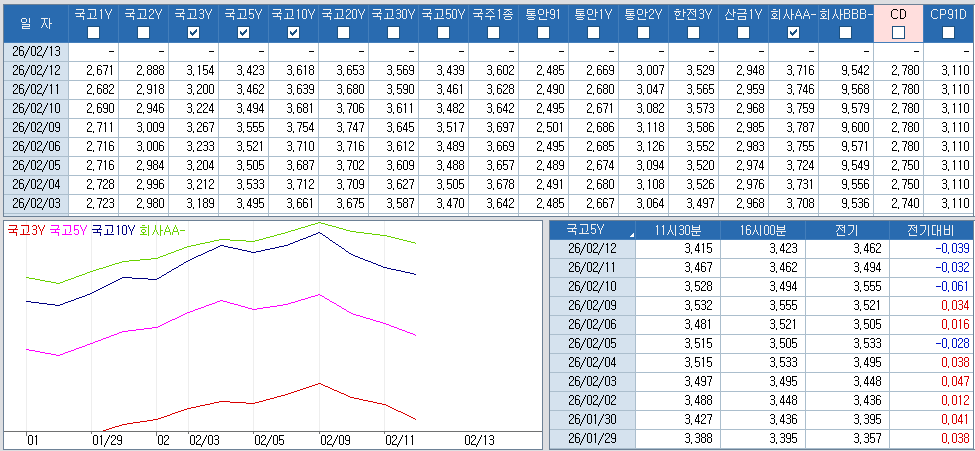Viewport: 975px width, 451px height.
Task: Toggle off the 회사AA- checkbox
Action: (x=793, y=33)
